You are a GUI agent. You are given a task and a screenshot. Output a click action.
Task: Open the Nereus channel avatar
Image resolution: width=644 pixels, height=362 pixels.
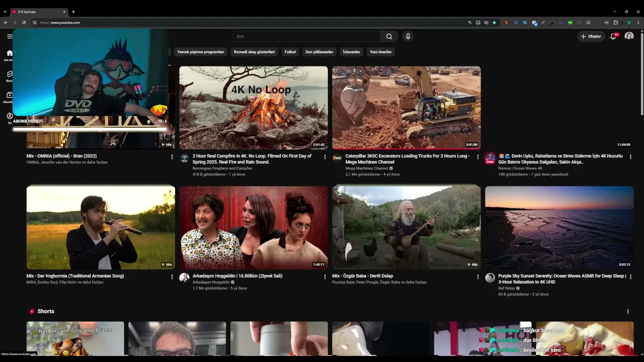(490, 158)
